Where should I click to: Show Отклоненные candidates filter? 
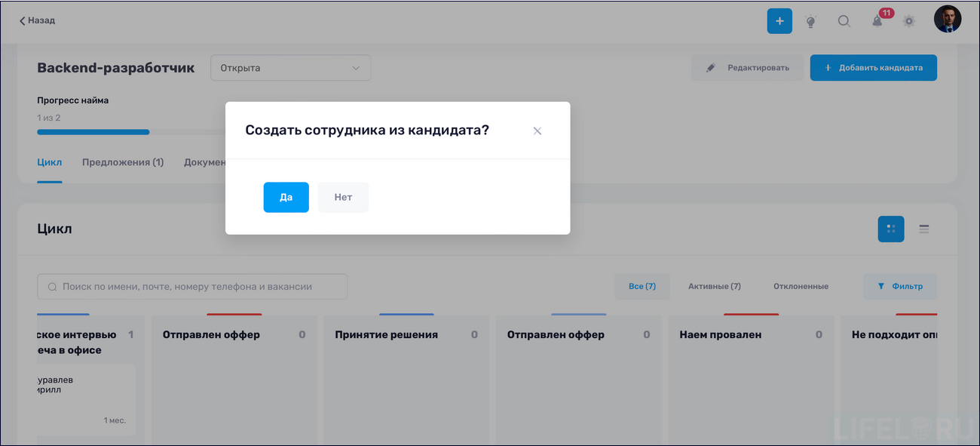802,286
